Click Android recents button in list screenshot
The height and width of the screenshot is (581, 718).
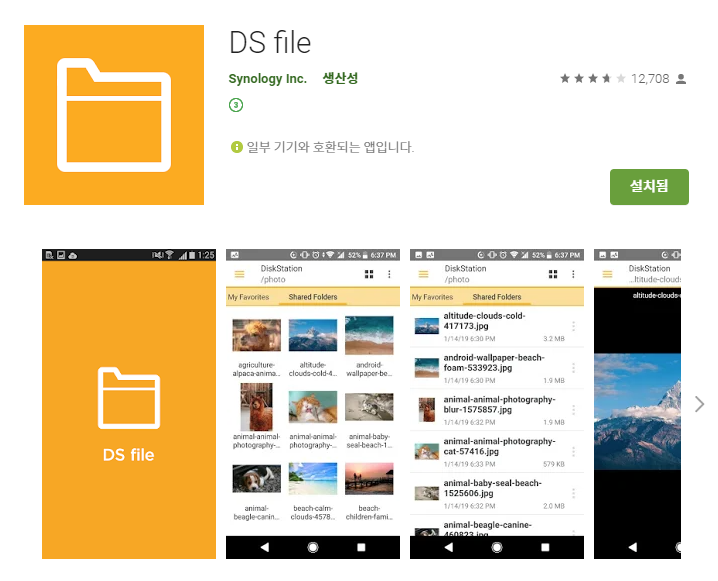click(x=545, y=547)
